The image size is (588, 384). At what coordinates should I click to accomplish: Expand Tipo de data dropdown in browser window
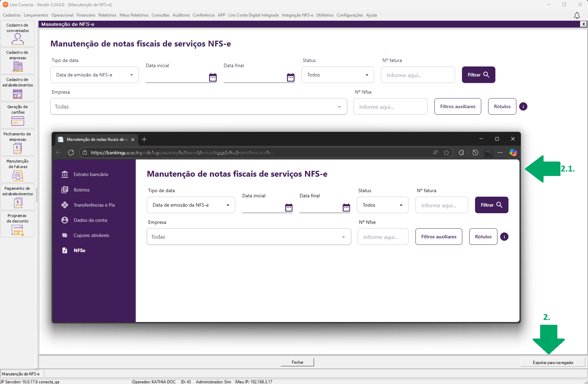pos(191,205)
